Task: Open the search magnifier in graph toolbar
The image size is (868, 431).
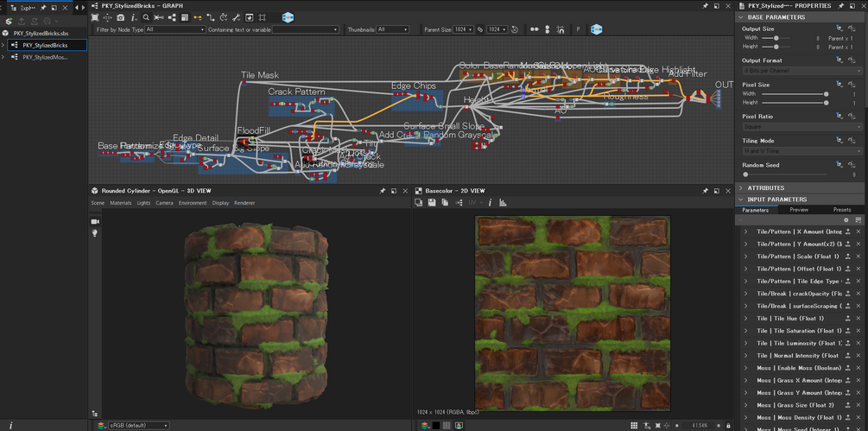Action: pyautogui.click(x=146, y=17)
